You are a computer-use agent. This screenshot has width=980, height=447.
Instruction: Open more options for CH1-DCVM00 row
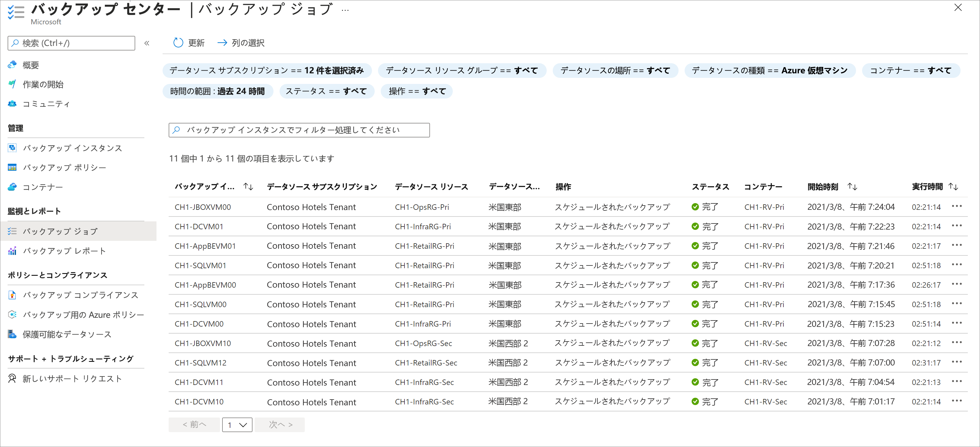pos(956,323)
